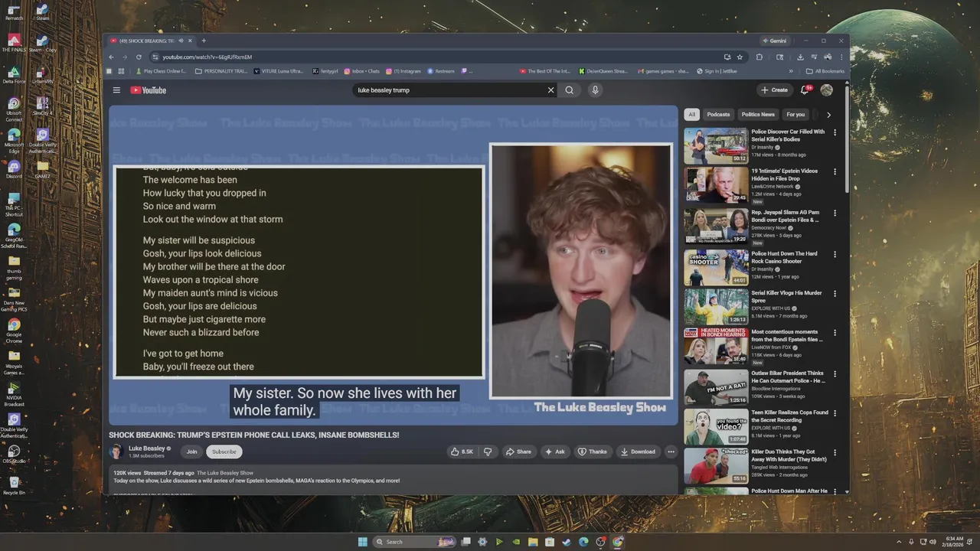Screen dimensions: 980x551
Task: Open options for Rep. Jayapal Slams AG video
Action: (835, 213)
